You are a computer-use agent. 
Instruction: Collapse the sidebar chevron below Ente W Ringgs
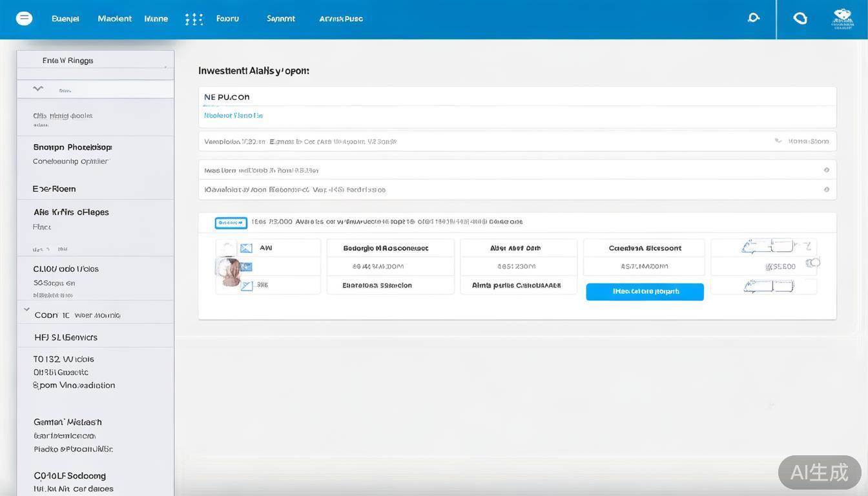(x=38, y=88)
